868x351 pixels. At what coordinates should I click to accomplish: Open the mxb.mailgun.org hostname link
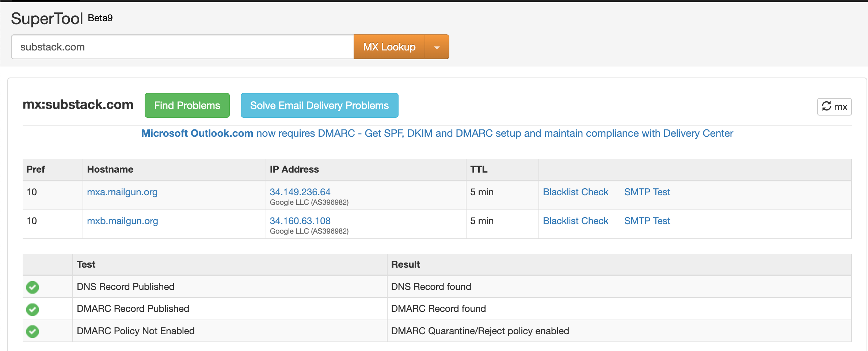pos(122,221)
